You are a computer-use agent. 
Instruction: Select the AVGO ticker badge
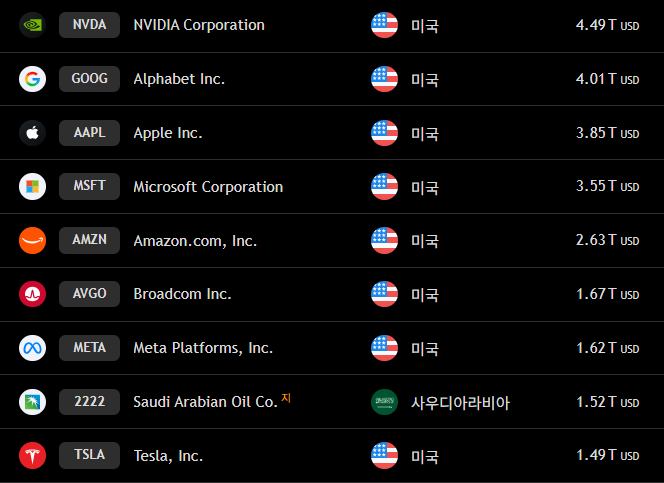(90, 294)
